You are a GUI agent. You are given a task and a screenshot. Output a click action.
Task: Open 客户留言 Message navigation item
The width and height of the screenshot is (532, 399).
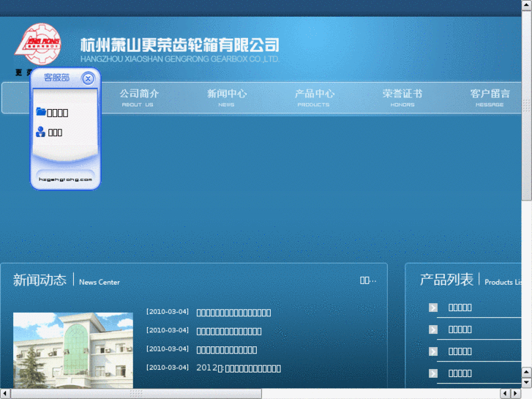pos(490,97)
